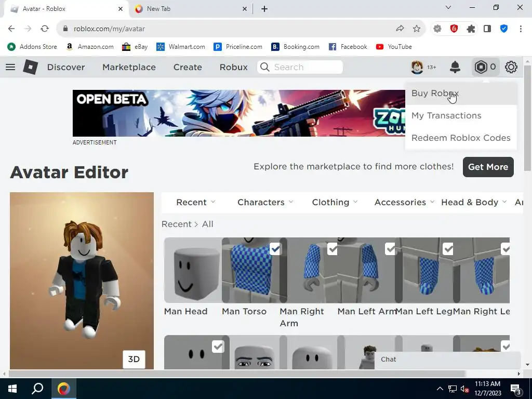
Task: Open the Booking.com bookmark
Action: point(295,47)
